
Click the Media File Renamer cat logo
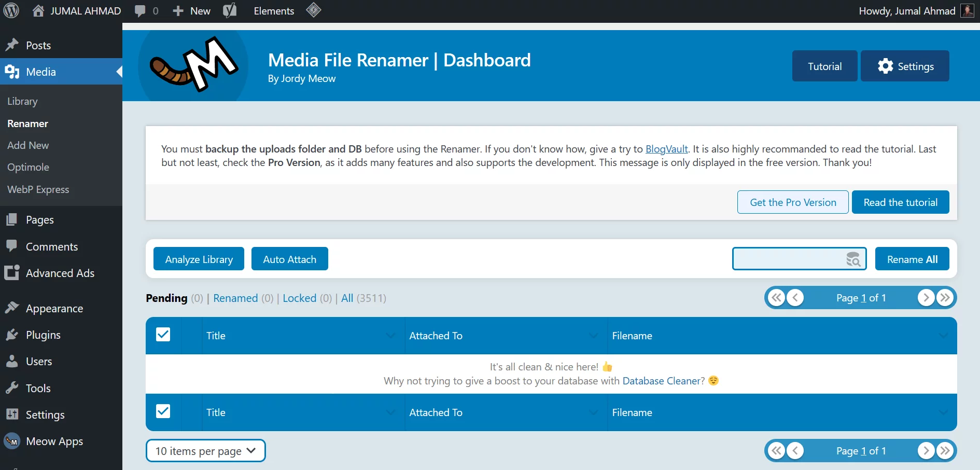point(193,65)
